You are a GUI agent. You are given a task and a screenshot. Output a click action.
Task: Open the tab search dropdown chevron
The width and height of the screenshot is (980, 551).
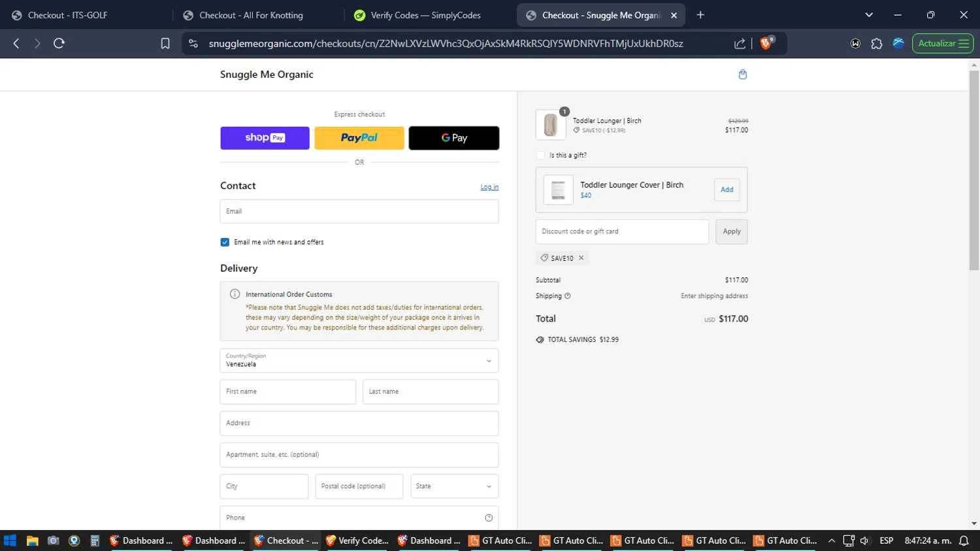pos(869,15)
